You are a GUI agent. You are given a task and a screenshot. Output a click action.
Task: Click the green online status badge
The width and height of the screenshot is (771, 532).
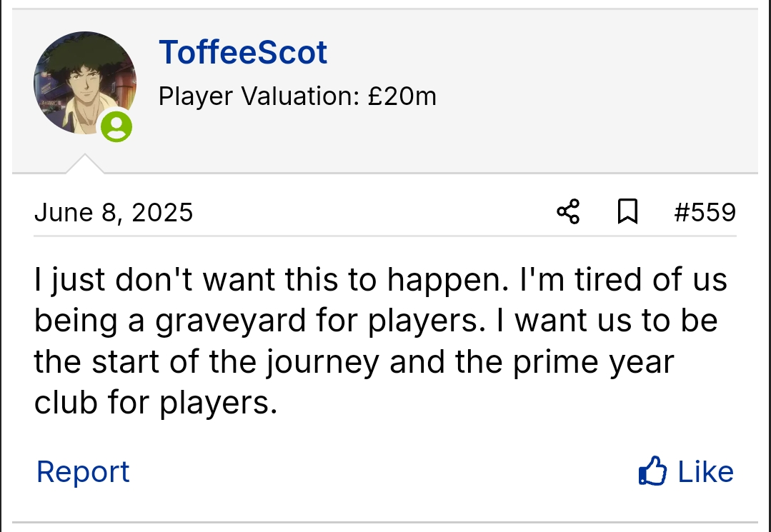(x=116, y=126)
